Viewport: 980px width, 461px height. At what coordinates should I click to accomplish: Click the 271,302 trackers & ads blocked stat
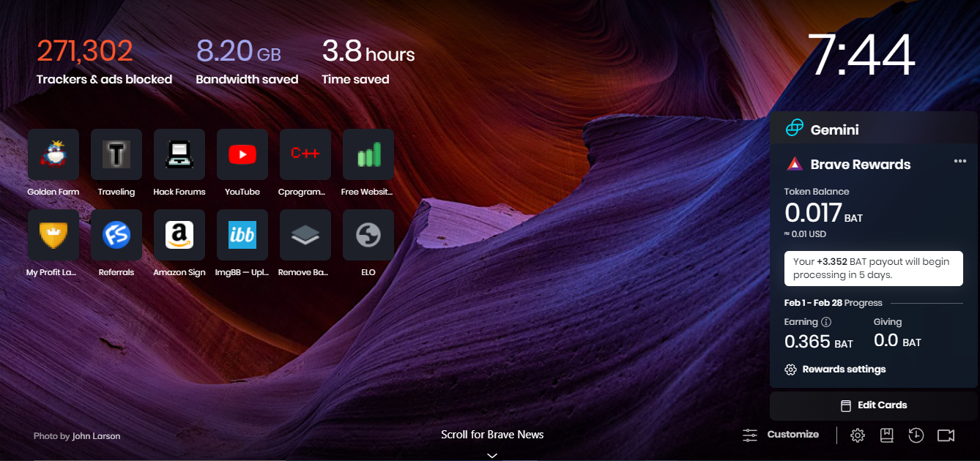click(x=105, y=61)
